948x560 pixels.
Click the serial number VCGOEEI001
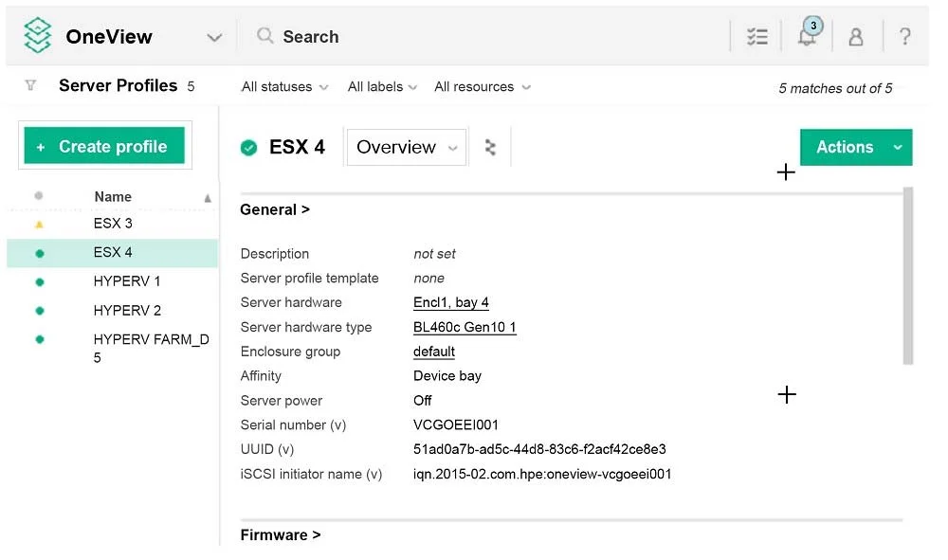[456, 425]
